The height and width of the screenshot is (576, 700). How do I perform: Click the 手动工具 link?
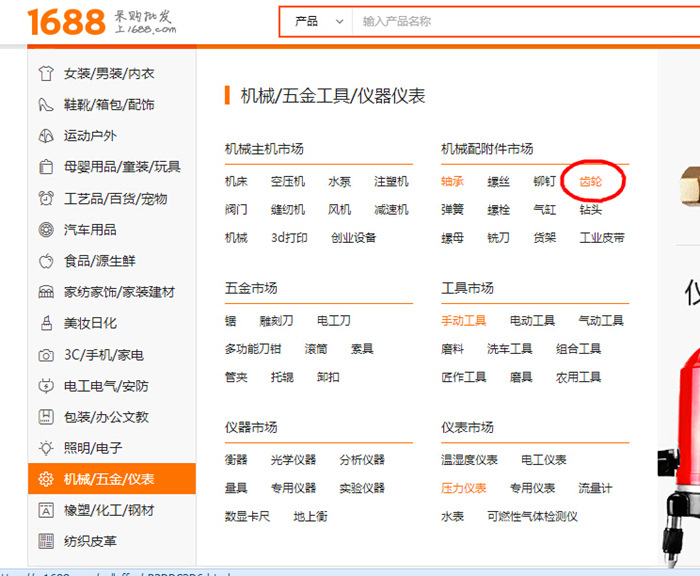463,321
